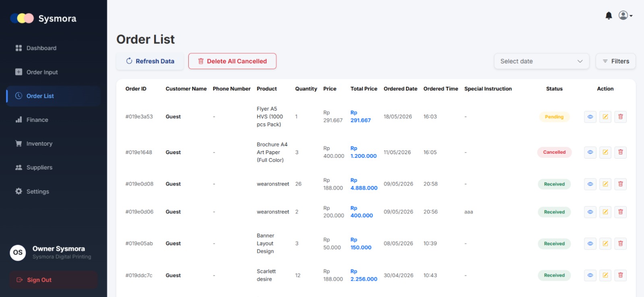The width and height of the screenshot is (644, 297).
Task: View details of order #019e05ab
Action: [x=590, y=243]
